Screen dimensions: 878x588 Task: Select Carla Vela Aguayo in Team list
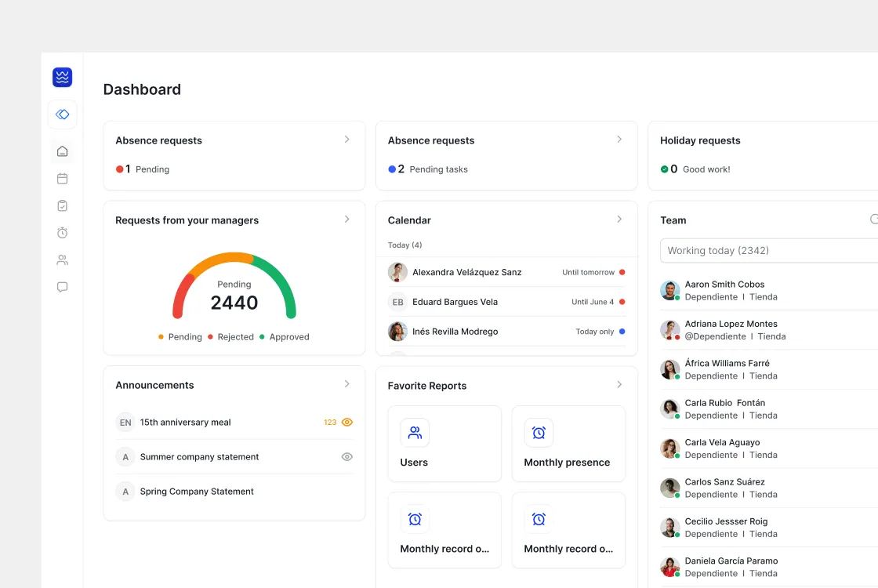769,448
